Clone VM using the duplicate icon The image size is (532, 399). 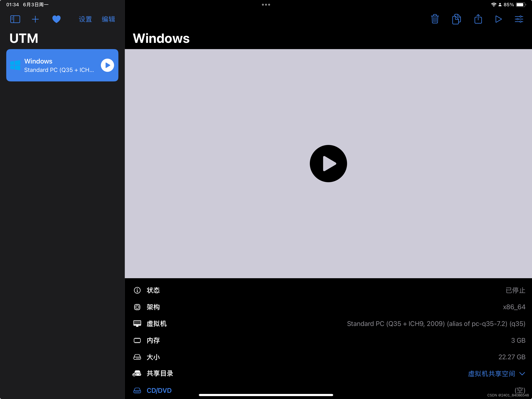pos(456,19)
